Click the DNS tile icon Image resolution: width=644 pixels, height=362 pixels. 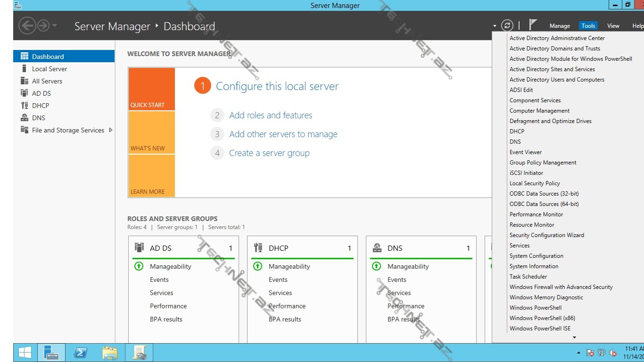(377, 248)
